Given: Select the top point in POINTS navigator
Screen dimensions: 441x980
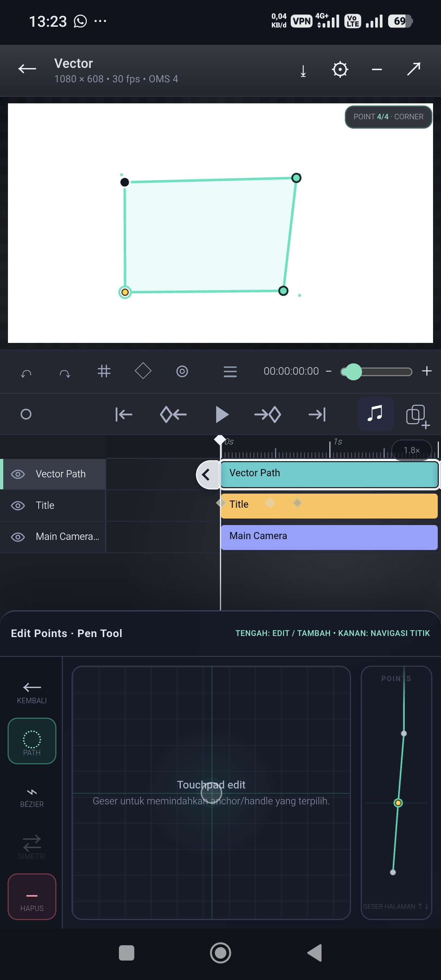Looking at the screenshot, I should point(404,734).
